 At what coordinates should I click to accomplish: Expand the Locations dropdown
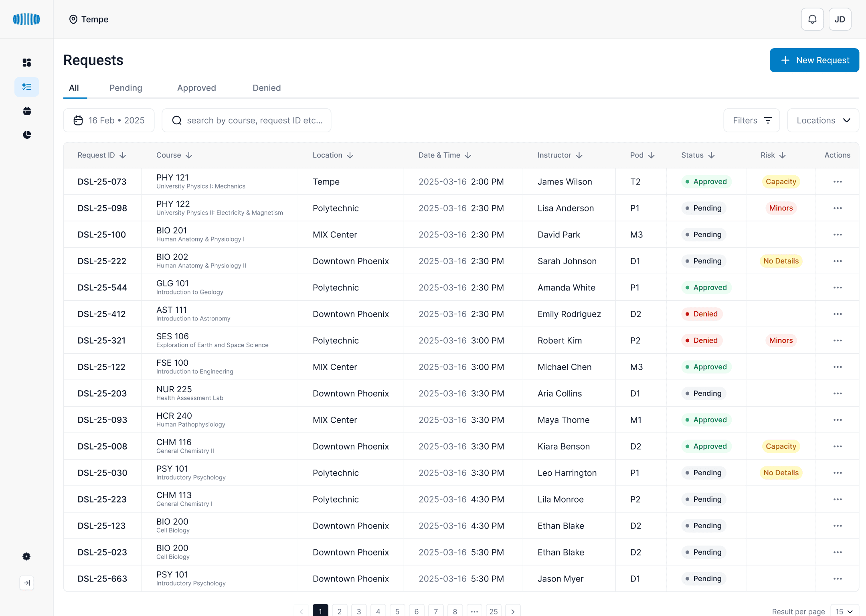(x=823, y=120)
